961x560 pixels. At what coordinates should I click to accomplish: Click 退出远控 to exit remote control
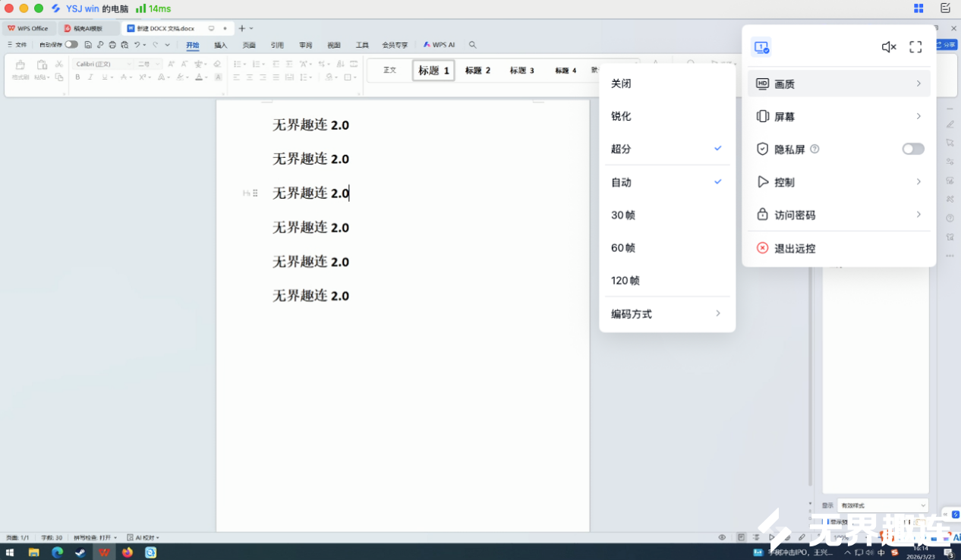795,249
